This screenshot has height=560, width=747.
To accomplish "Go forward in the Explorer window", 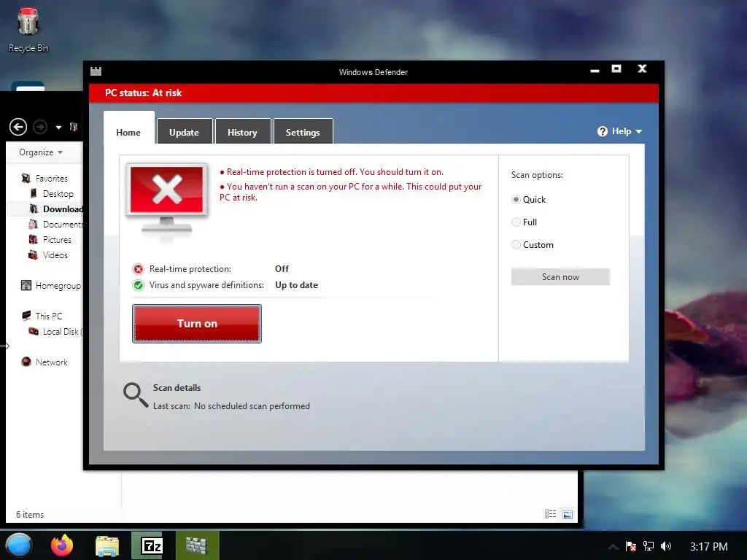I will point(40,127).
